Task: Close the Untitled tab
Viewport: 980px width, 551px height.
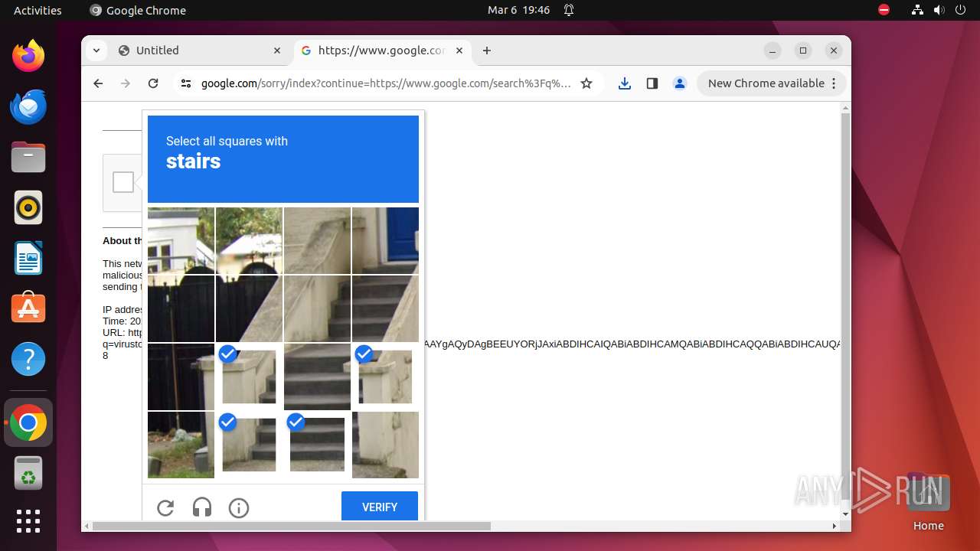Action: point(277,51)
